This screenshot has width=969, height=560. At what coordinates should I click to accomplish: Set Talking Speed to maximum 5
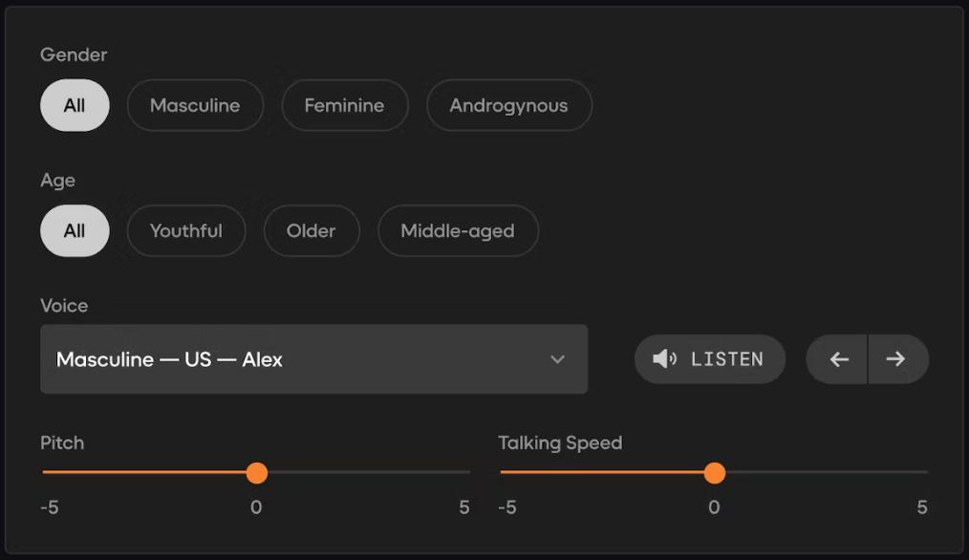(x=927, y=472)
